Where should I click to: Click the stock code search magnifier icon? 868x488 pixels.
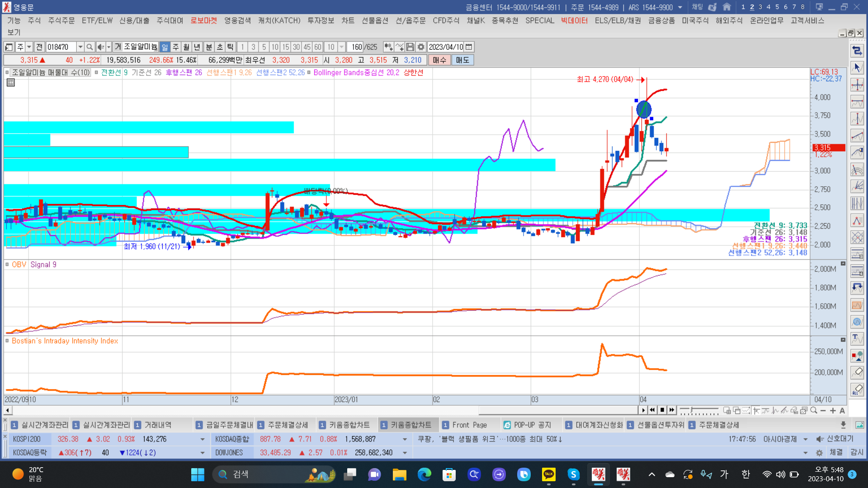point(90,47)
